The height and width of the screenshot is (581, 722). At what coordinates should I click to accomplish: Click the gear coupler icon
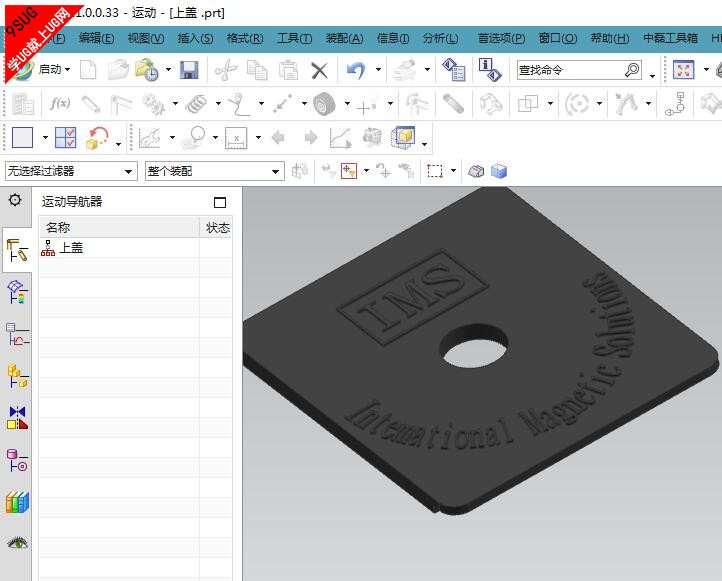tap(153, 104)
